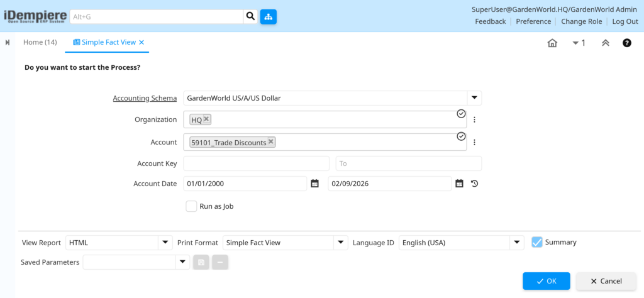Click the date history clock icon
The width and height of the screenshot is (644, 298).
pyautogui.click(x=474, y=184)
